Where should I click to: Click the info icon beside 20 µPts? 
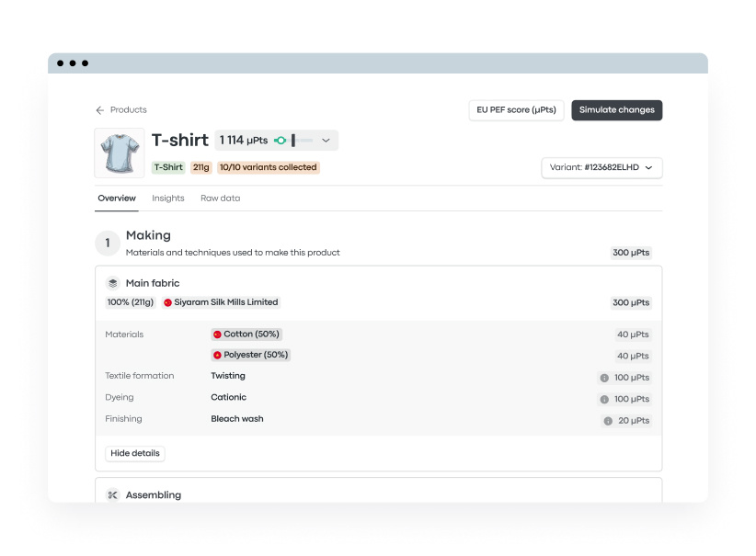coord(608,421)
